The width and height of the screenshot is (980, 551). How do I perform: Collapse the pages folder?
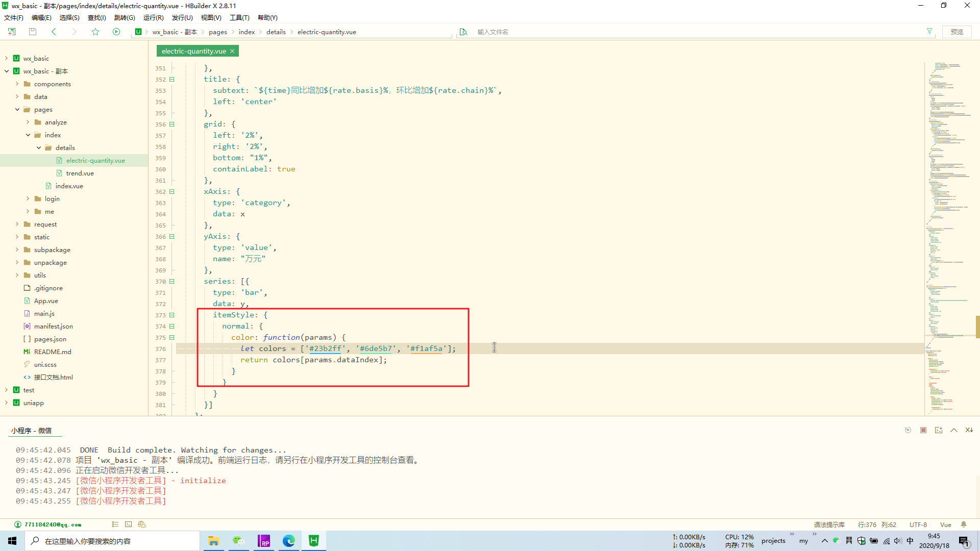click(17, 109)
